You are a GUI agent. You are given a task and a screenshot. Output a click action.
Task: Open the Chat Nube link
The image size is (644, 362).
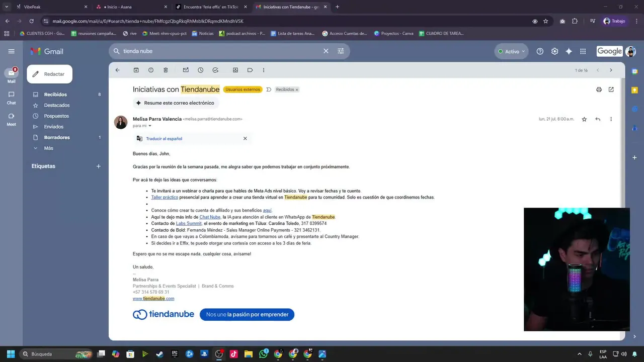[x=210, y=217]
